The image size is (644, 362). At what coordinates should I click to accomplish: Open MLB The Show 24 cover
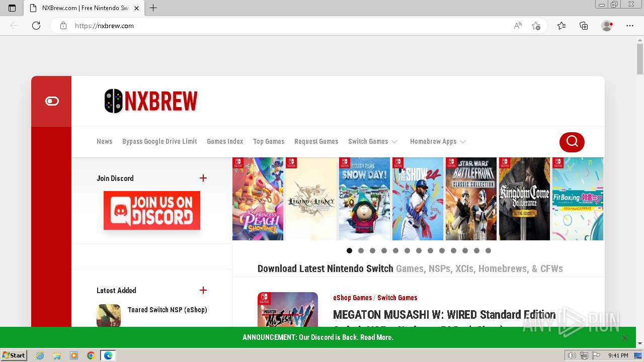click(418, 199)
